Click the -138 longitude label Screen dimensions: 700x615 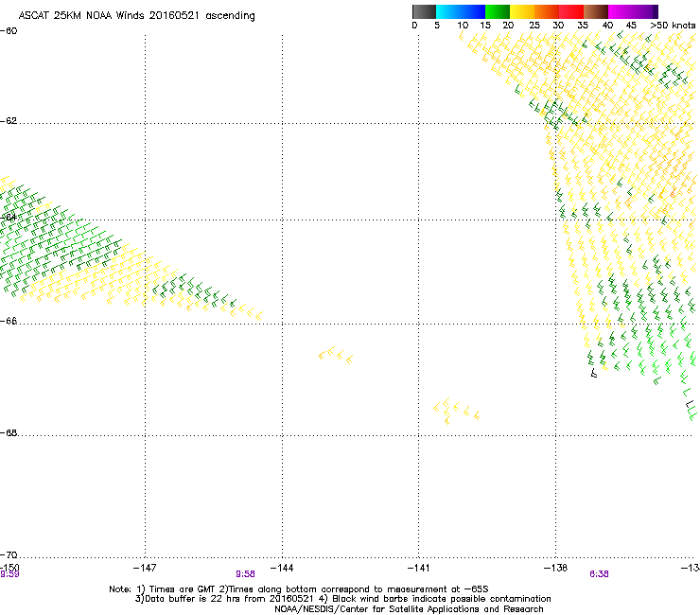coord(556,568)
